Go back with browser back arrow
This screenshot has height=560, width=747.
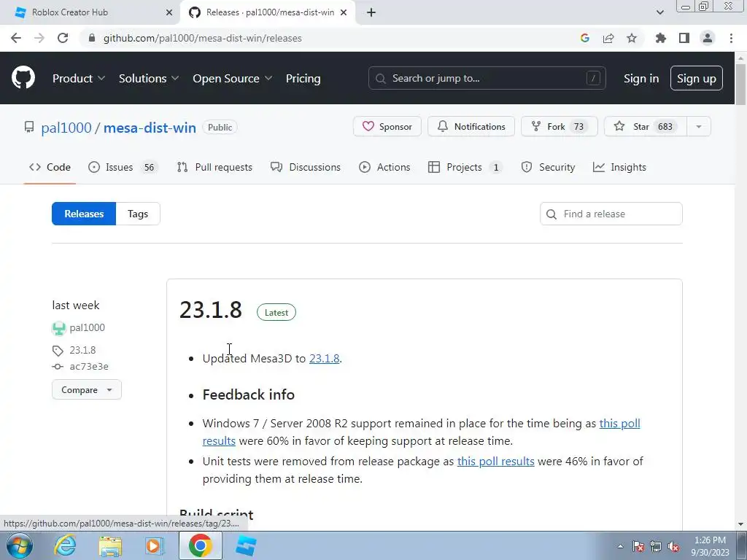[x=16, y=38]
